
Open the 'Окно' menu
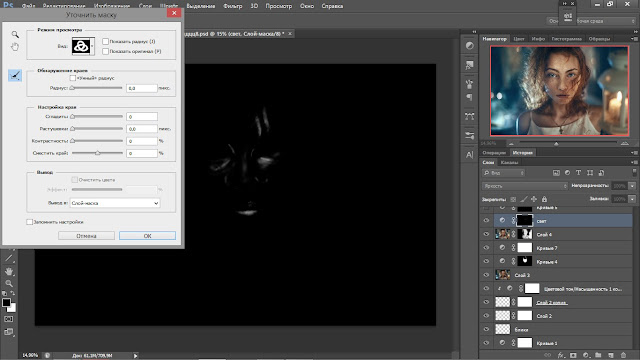(x=307, y=6)
